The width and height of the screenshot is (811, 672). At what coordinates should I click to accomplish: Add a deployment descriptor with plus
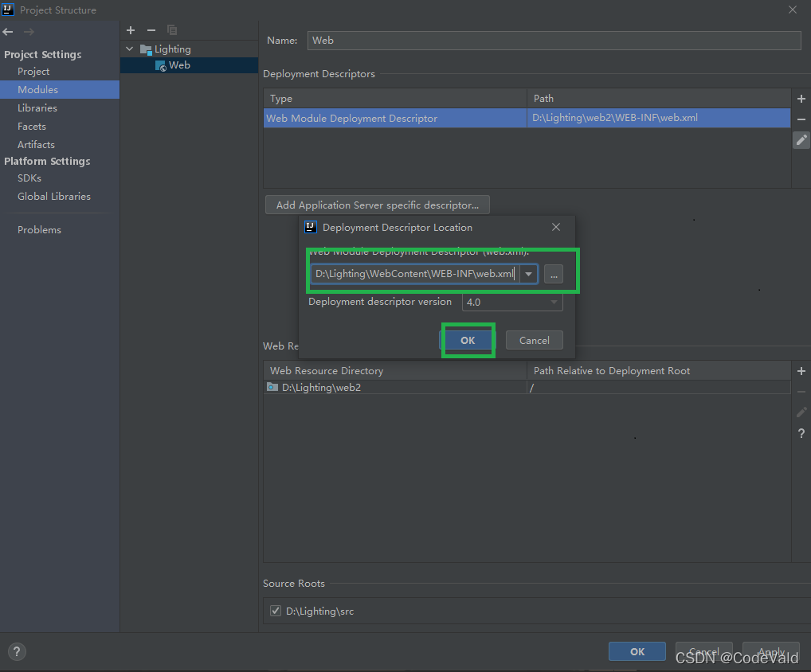point(801,99)
